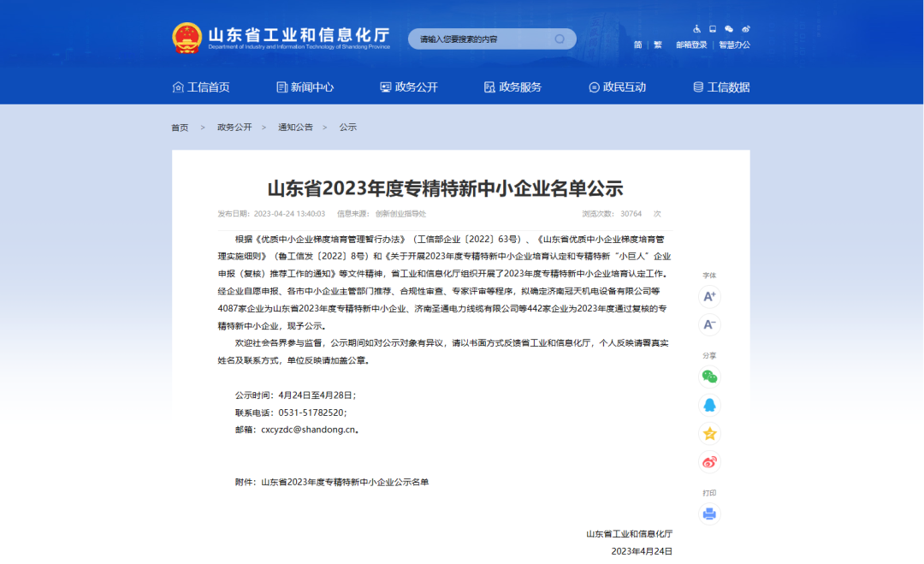Click 邮箱登录 link

(x=691, y=45)
